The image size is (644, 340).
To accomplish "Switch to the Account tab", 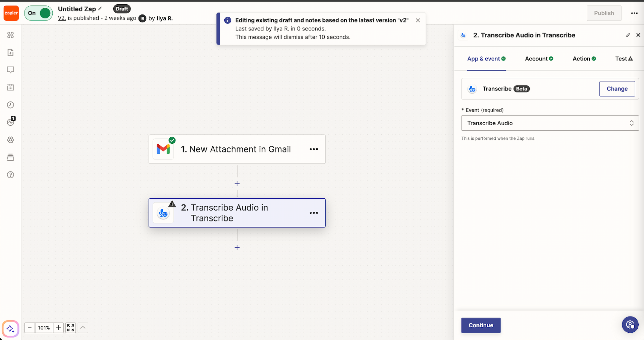I will 539,59.
